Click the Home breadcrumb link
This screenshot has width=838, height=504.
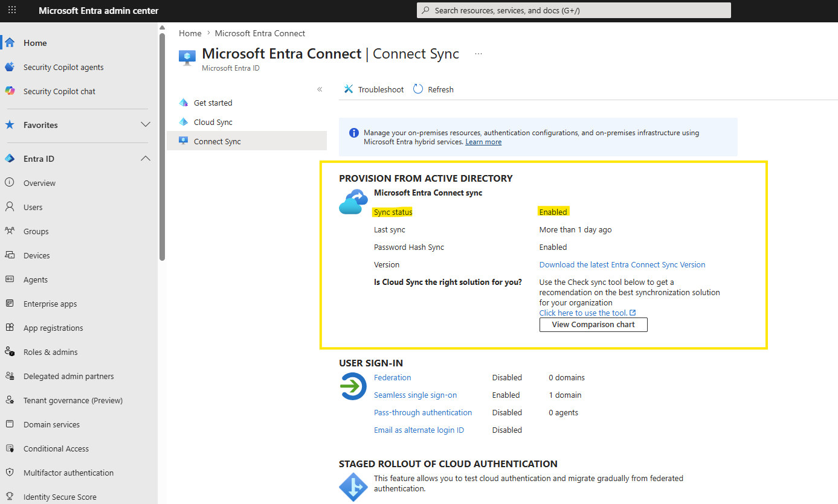click(190, 33)
